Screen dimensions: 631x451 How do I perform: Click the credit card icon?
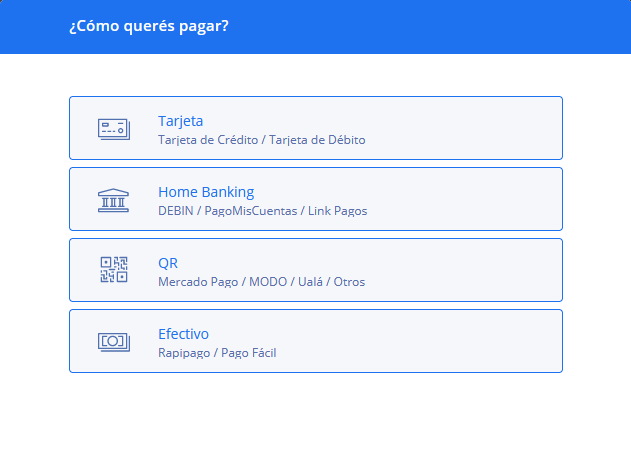coord(113,128)
